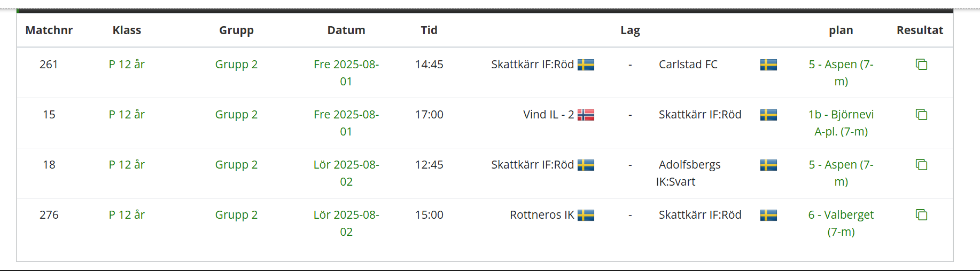Viewport: 980px width, 271px height.
Task: Open field 6 - Valberget (7-m) link
Action: (x=841, y=223)
